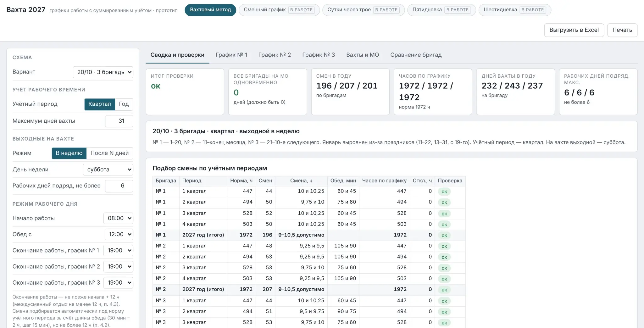
Task: Switch rest mode to После N дней
Action: [x=110, y=153]
